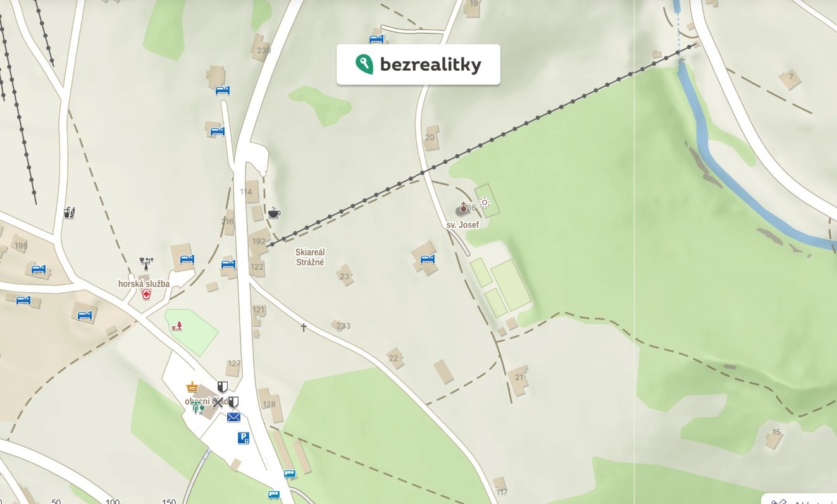Select the weather station icon above horská služba
Viewport: 837px width, 504px height.
pos(146,261)
